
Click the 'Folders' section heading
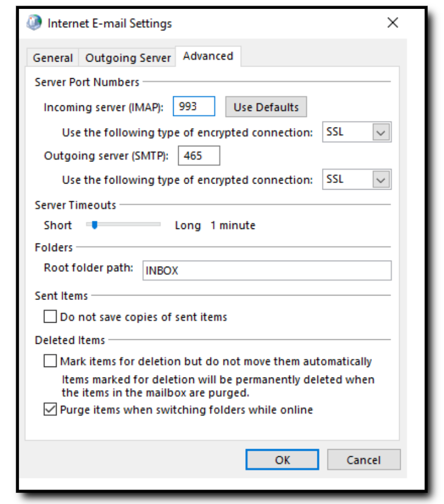click(54, 247)
